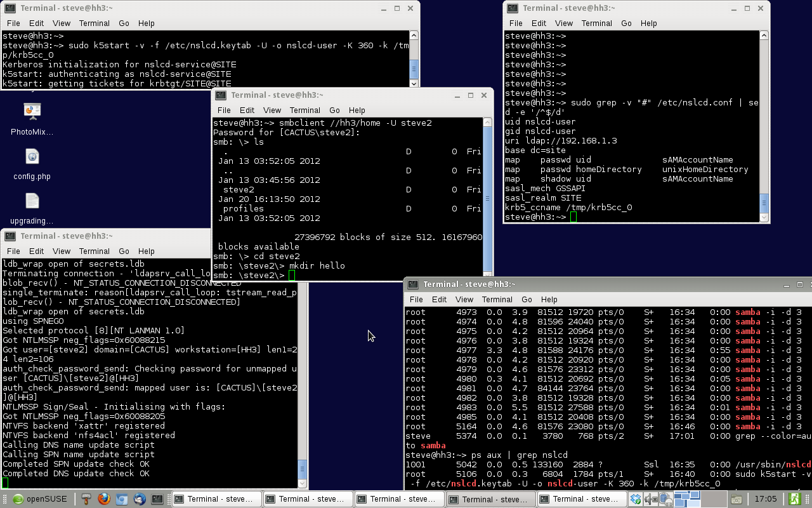This screenshot has height=508, width=812.
Task: Open the PhotoMix desktop shortcut
Action: [x=32, y=112]
